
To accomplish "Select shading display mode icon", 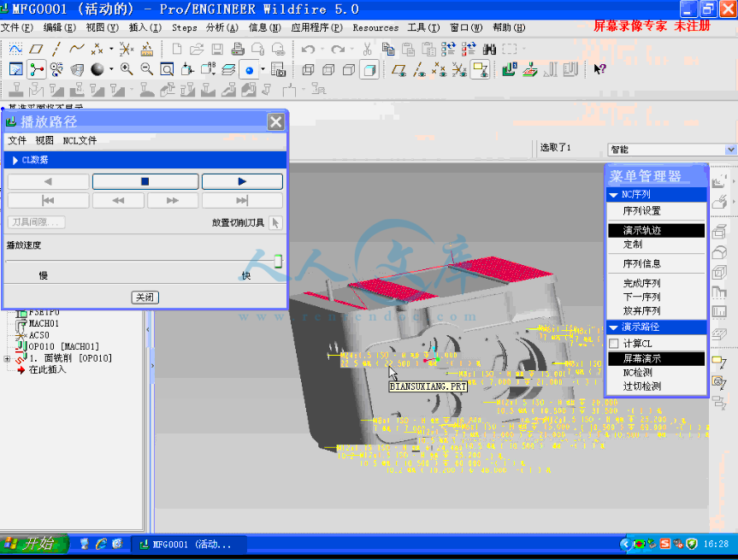I will pyautogui.click(x=369, y=70).
